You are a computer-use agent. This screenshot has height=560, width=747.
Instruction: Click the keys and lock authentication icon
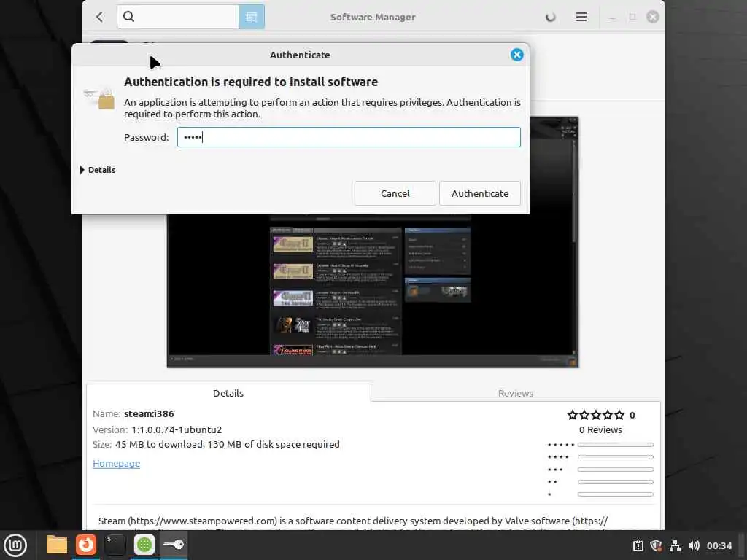point(99,98)
